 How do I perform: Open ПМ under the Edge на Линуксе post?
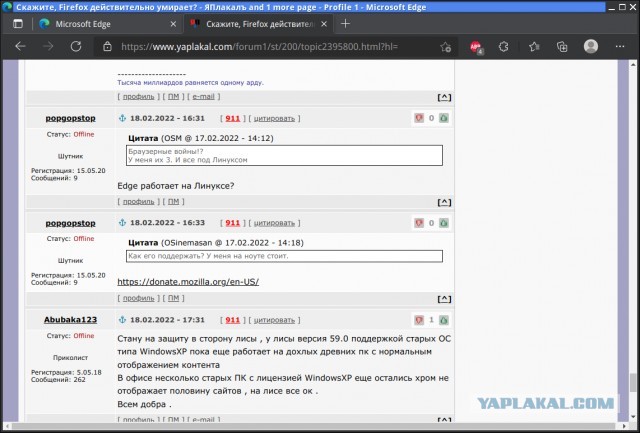click(x=173, y=202)
